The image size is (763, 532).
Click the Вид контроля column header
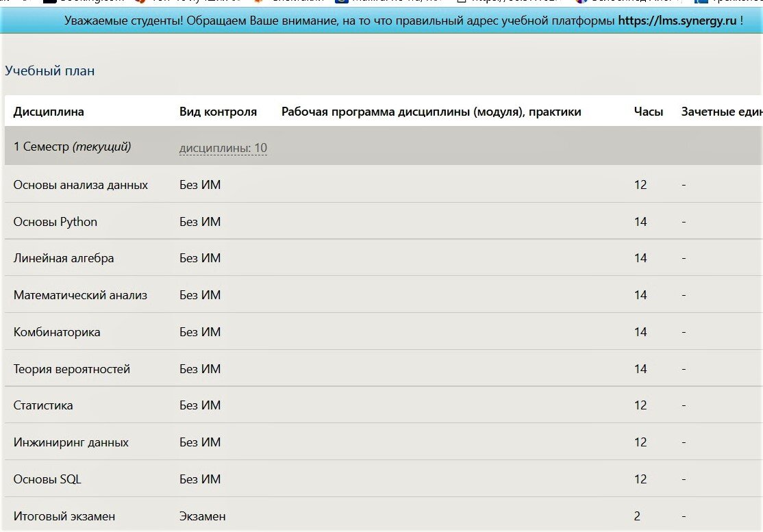(218, 112)
